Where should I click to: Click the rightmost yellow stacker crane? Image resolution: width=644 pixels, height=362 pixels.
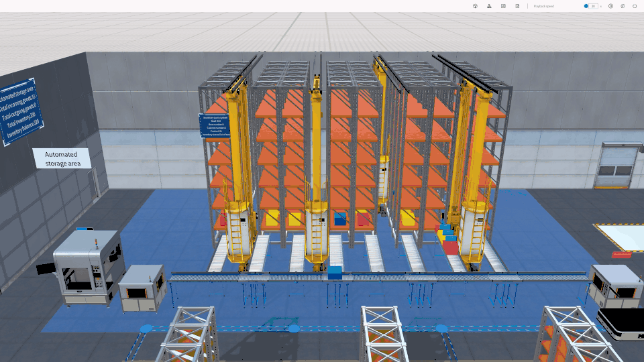click(474, 174)
